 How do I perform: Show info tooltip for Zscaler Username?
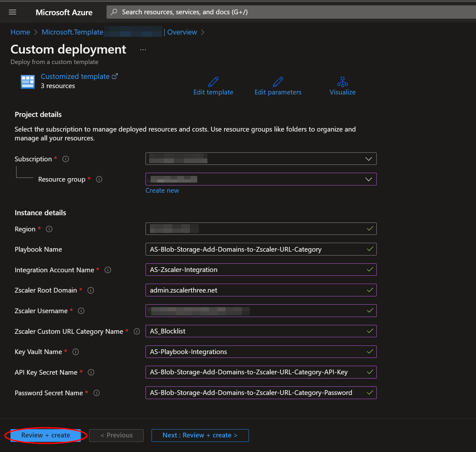[81, 311]
